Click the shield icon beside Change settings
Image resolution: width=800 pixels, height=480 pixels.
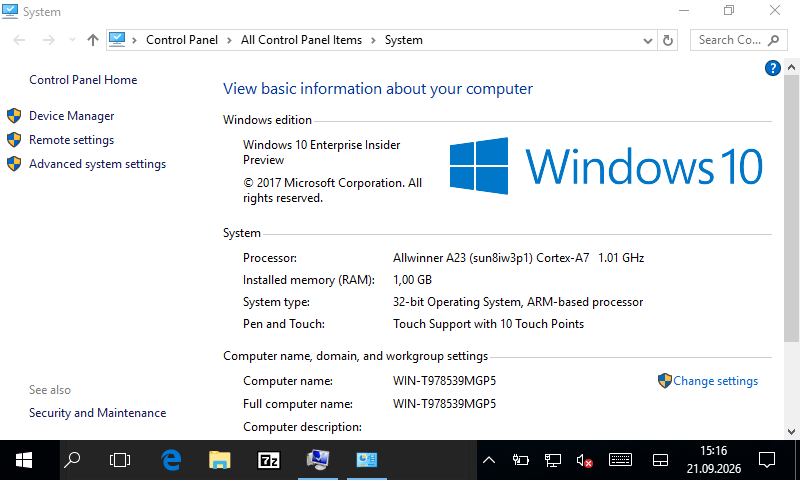(665, 381)
